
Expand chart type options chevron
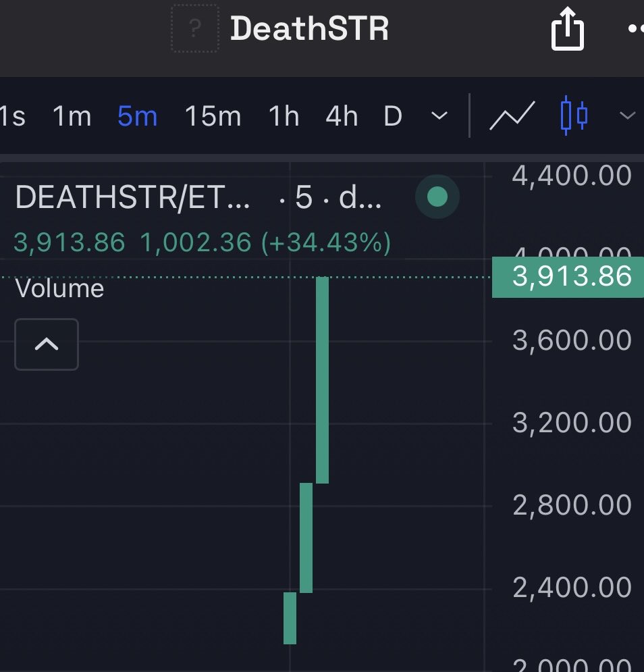(627, 115)
